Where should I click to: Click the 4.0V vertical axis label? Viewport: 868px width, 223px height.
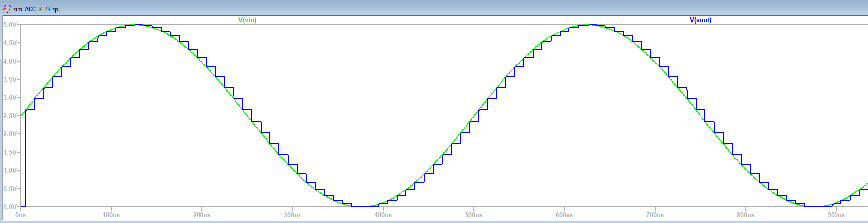(x=10, y=61)
